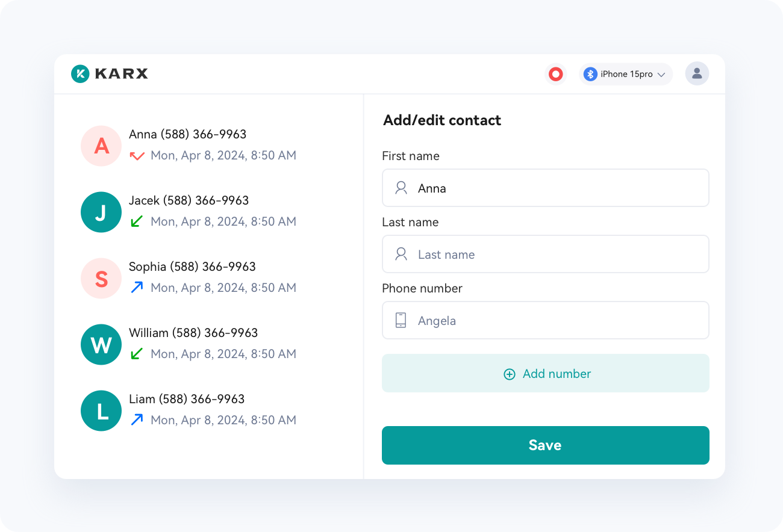This screenshot has height=532, width=783.
Task: Click the person icon in First name field
Action: point(401,188)
